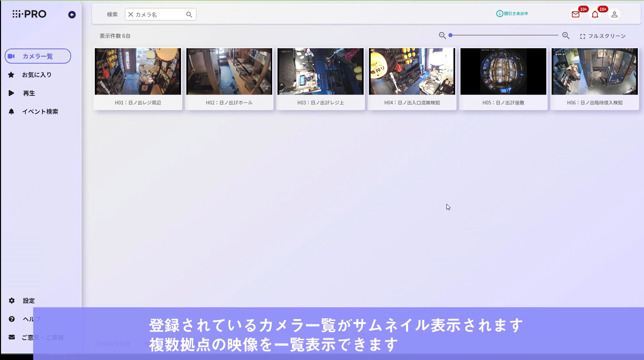Click the help question mark icon

(12, 319)
